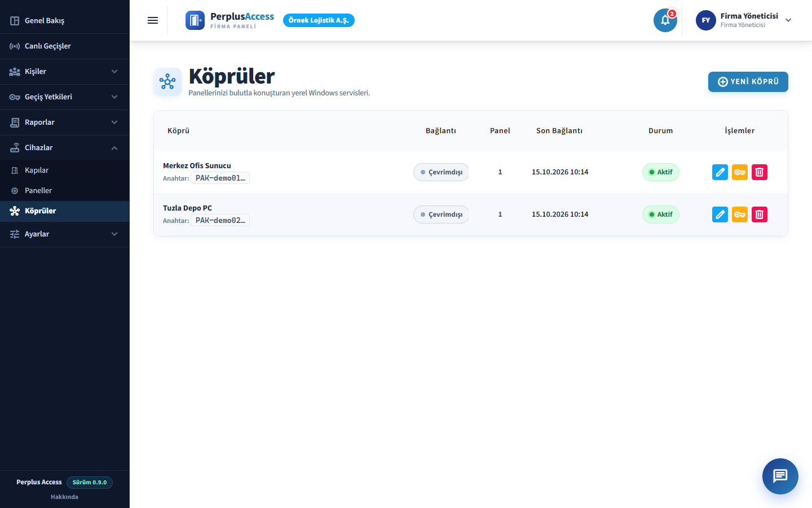The height and width of the screenshot is (508, 812).
Task: Select Köprüler in the sidebar
Action: [x=65, y=211]
